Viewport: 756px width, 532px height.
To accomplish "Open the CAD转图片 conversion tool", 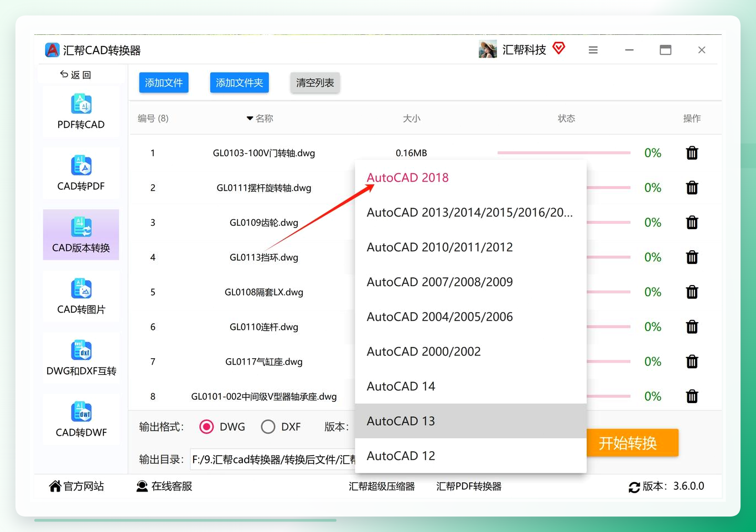I will (x=81, y=297).
